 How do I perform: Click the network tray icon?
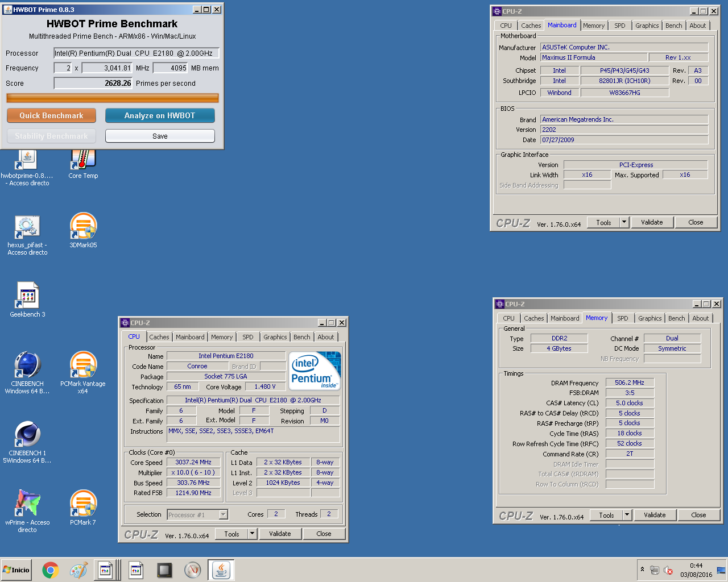(655, 570)
